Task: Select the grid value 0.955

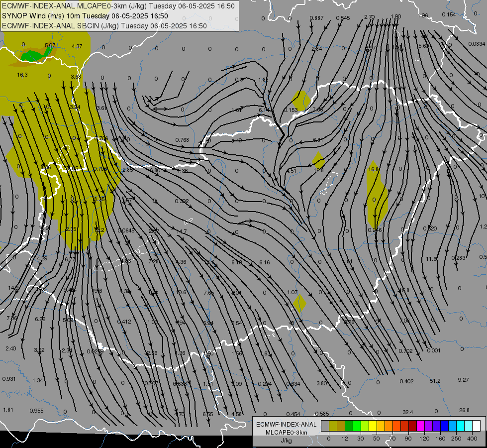Action: click(x=37, y=411)
